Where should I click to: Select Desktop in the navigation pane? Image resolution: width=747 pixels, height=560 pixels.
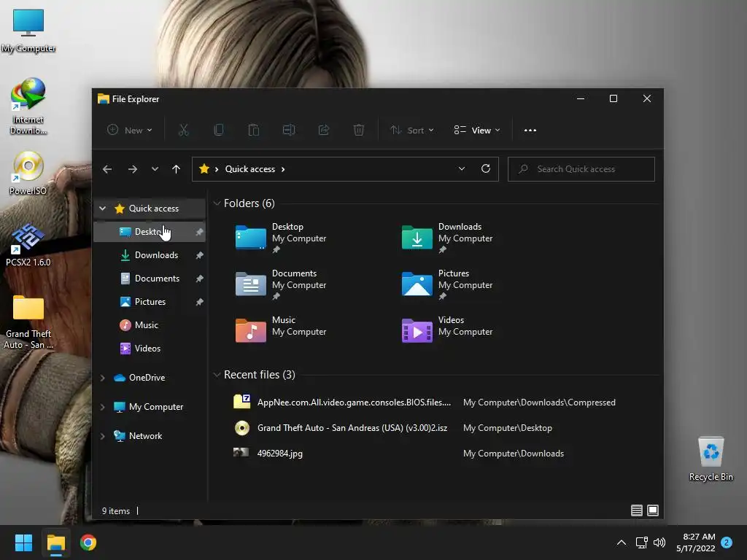click(150, 231)
